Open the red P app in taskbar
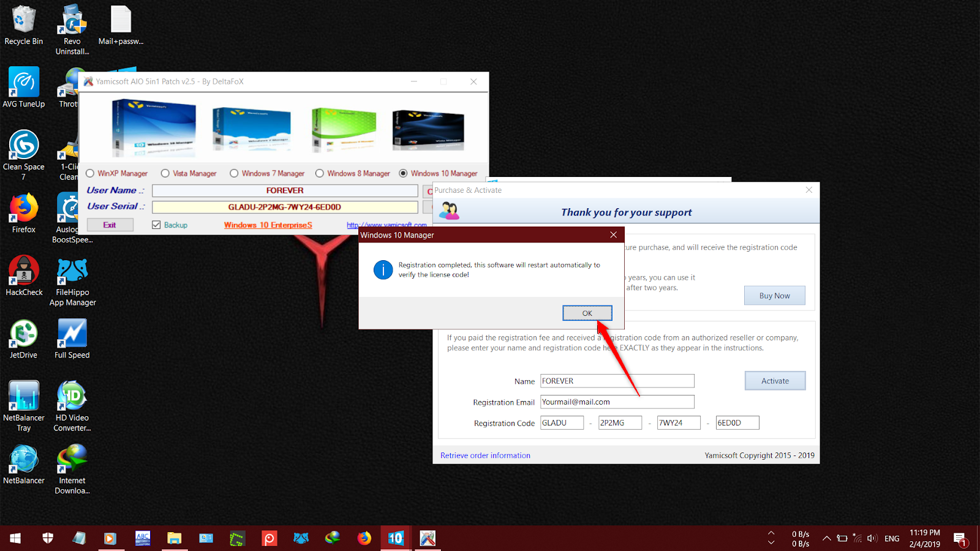Image resolution: width=980 pixels, height=551 pixels. 269,538
